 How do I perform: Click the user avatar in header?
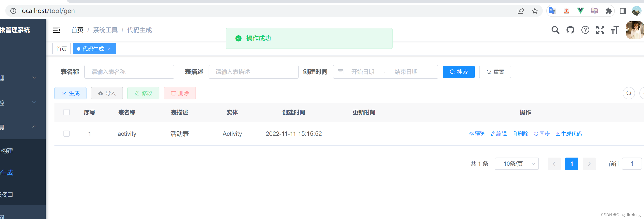635,30
